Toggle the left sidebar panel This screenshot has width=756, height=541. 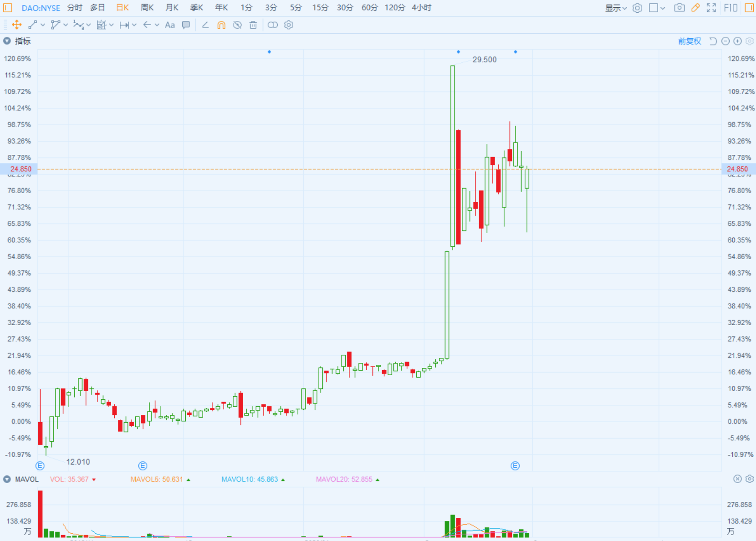point(8,8)
